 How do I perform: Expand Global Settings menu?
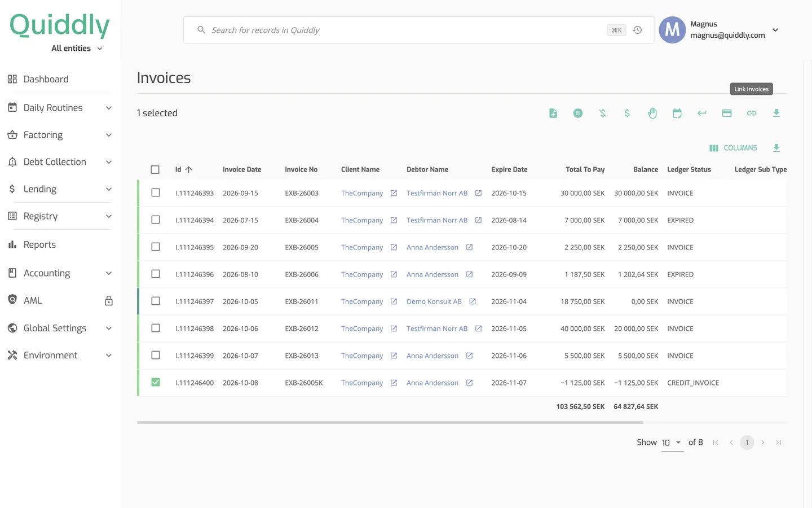point(60,329)
